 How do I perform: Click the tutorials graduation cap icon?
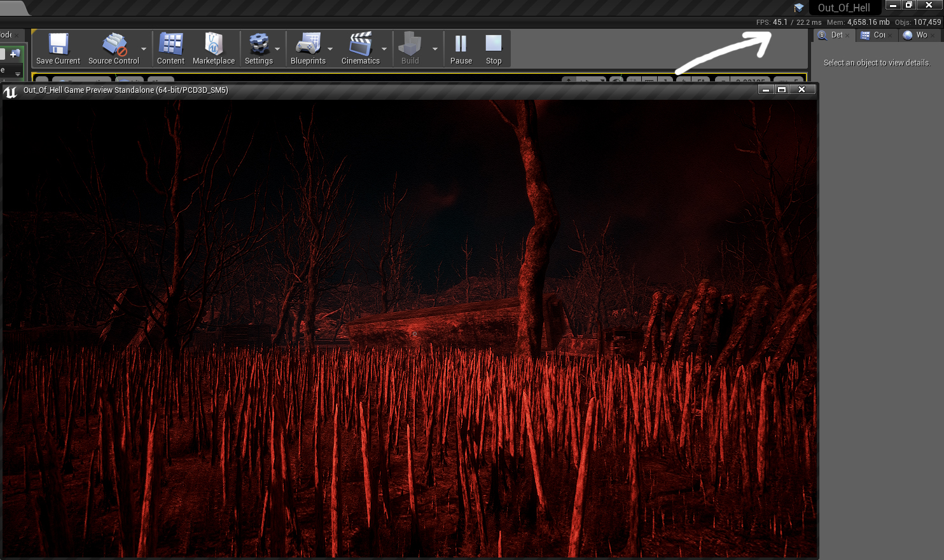tap(799, 8)
